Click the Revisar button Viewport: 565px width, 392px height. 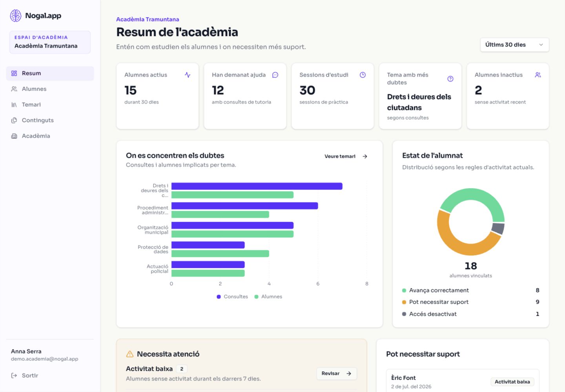pos(337,374)
